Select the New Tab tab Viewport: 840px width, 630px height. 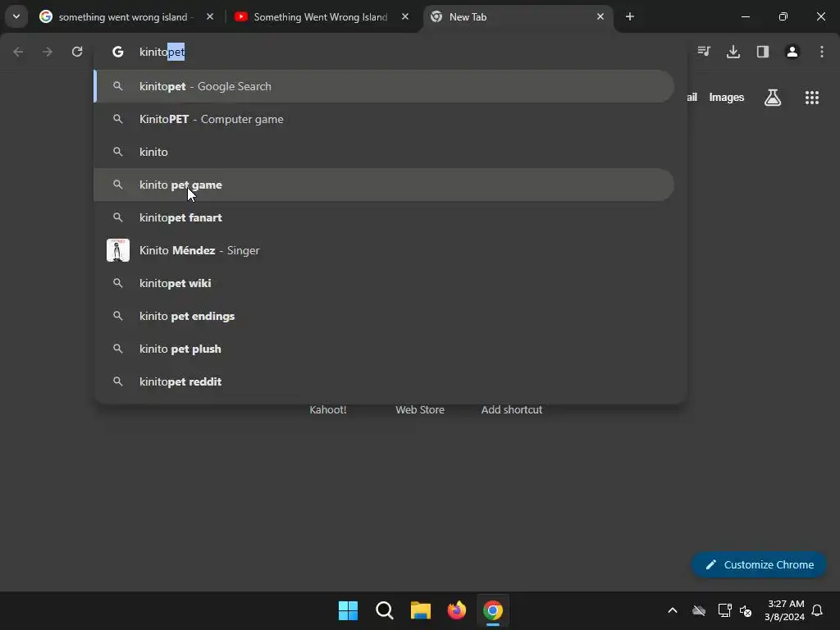click(x=518, y=16)
